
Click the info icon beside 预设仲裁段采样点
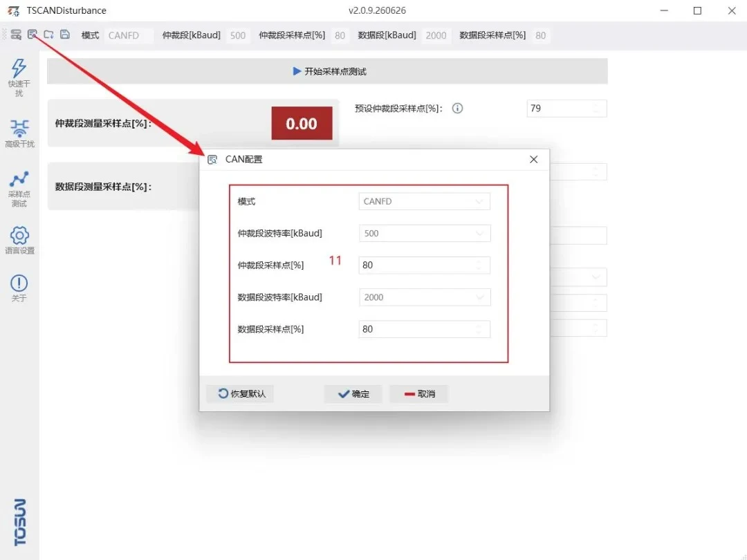point(457,108)
